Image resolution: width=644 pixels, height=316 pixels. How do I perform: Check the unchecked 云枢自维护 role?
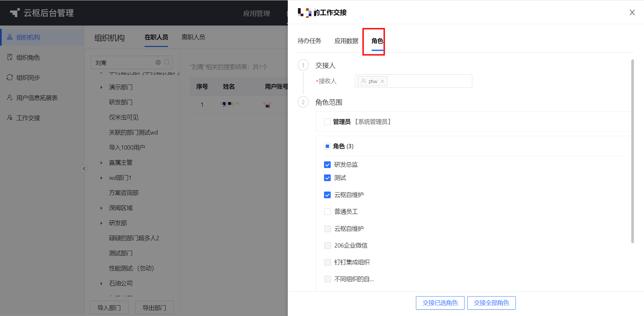327,229
